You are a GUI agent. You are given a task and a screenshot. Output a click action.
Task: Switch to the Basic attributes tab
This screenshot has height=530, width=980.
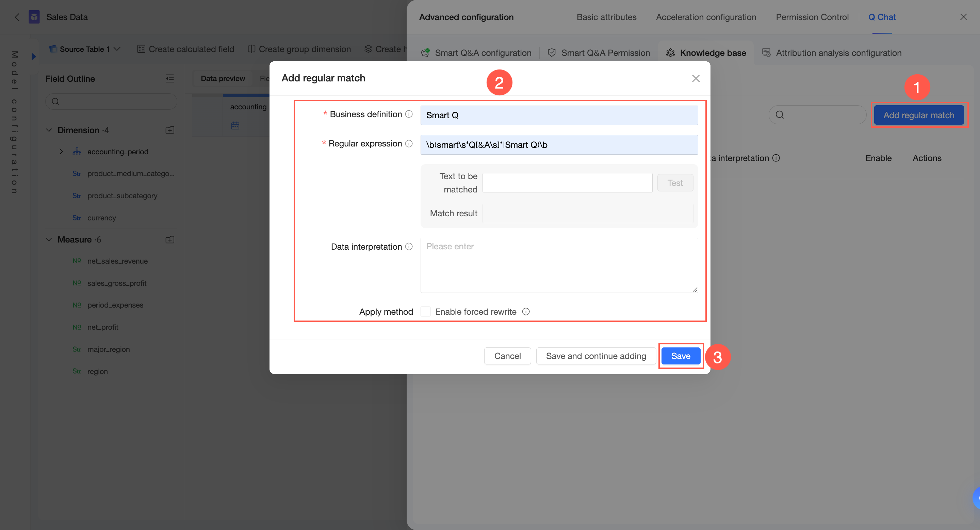pyautogui.click(x=606, y=17)
